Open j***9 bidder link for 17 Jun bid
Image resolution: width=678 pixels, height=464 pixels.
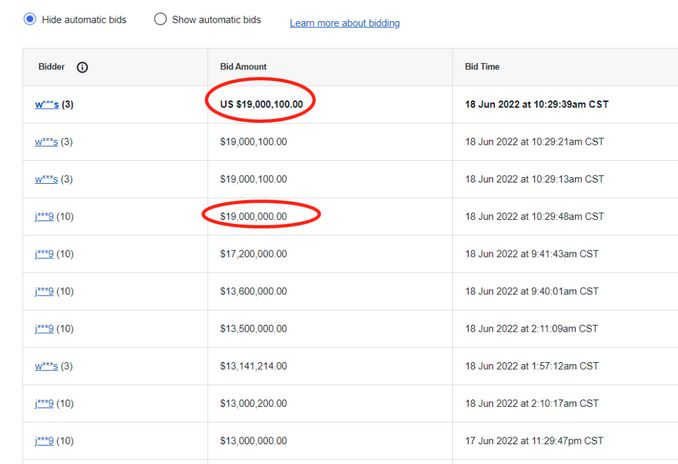tap(44, 441)
